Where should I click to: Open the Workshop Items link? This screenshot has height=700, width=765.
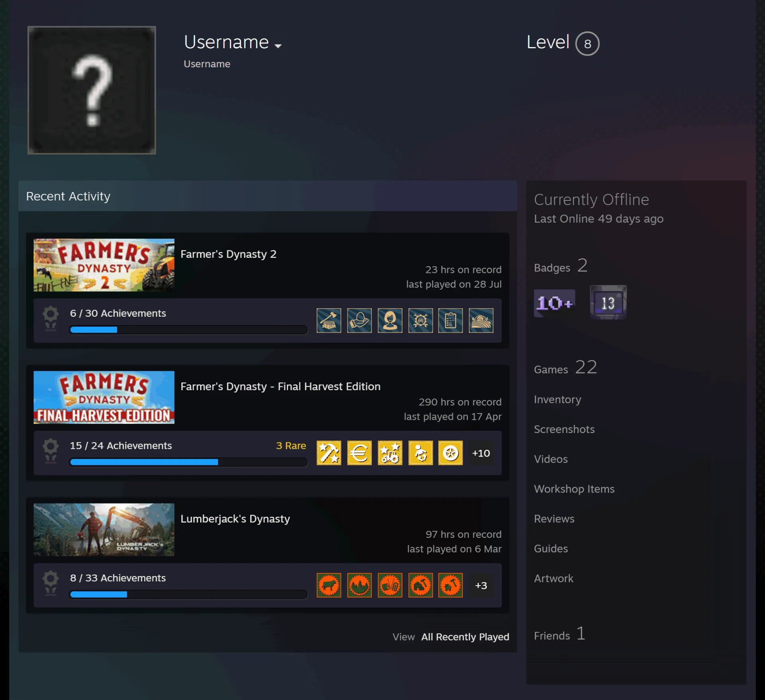pos(574,489)
